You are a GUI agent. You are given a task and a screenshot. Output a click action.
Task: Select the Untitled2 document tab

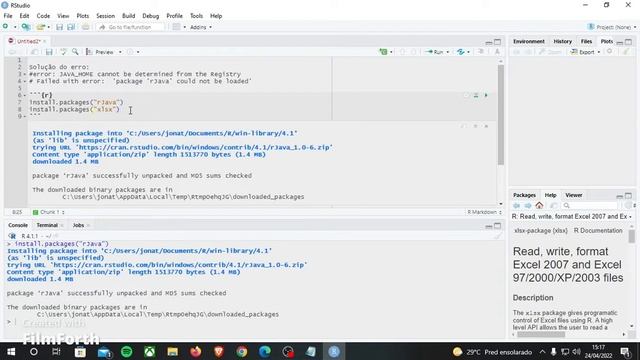(28, 41)
